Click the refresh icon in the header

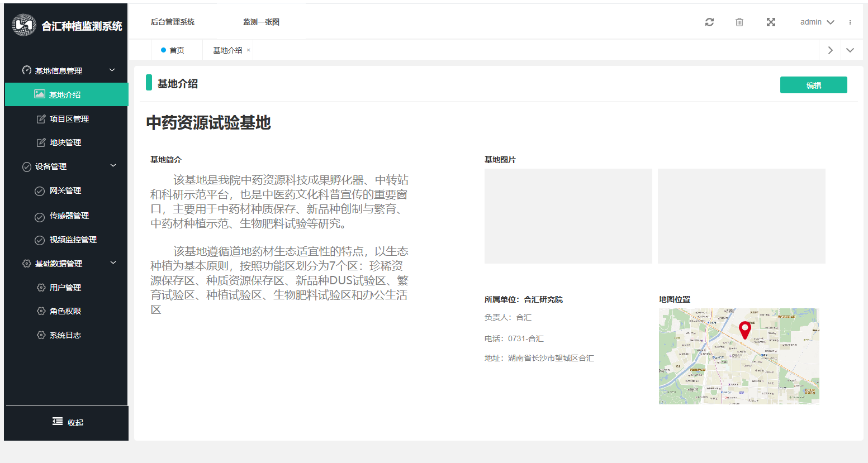click(x=709, y=22)
